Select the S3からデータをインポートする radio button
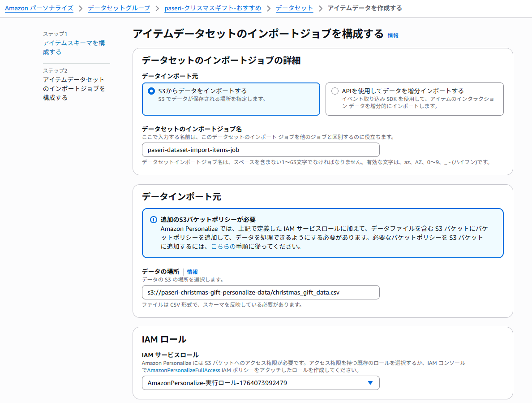The width and height of the screenshot is (532, 403). (151, 91)
